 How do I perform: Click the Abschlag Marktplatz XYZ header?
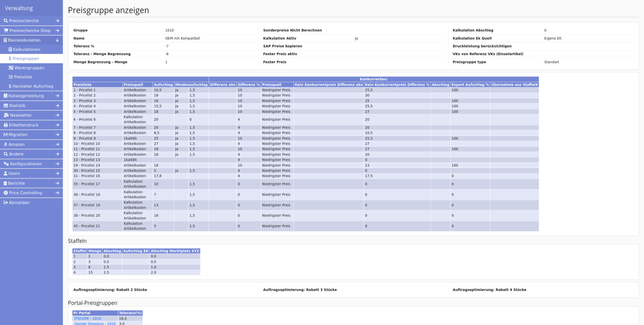[175, 251]
